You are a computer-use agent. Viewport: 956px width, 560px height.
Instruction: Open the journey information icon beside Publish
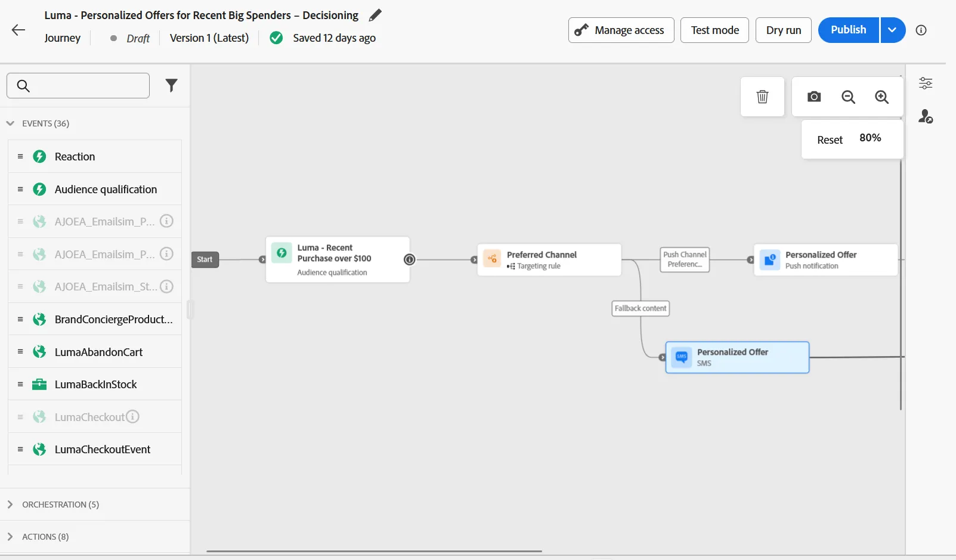(x=921, y=30)
